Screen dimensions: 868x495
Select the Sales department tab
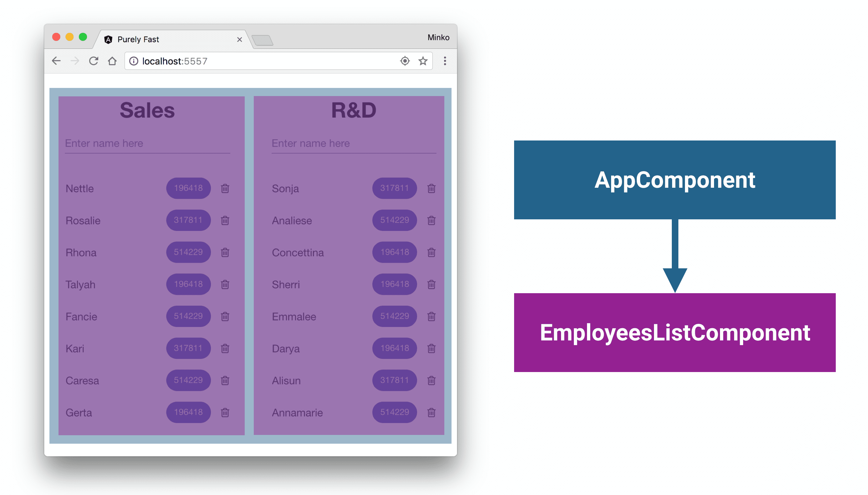[x=148, y=109]
